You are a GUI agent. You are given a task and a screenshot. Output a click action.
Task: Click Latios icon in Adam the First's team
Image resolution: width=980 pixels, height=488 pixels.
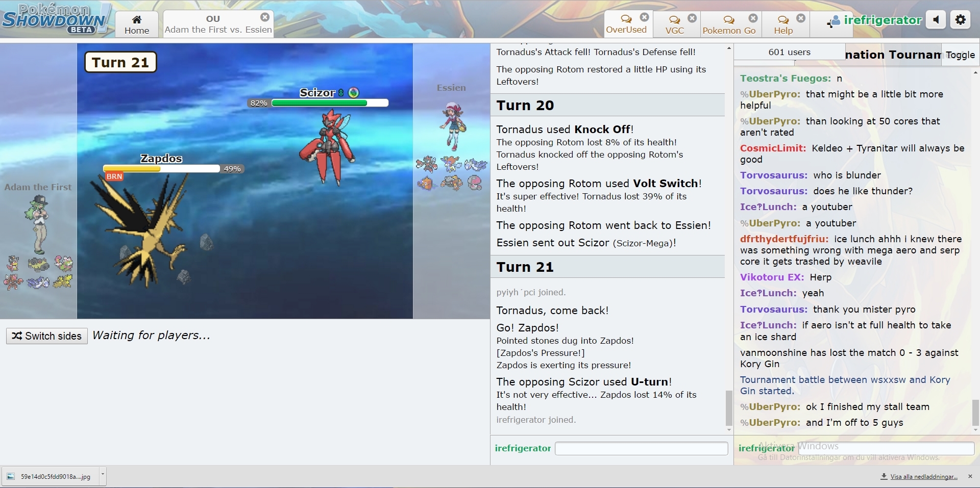tap(38, 281)
